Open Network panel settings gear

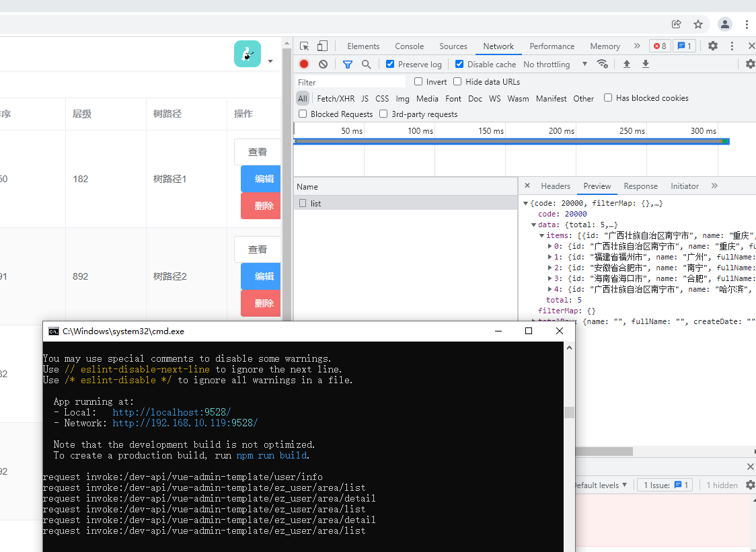point(750,64)
